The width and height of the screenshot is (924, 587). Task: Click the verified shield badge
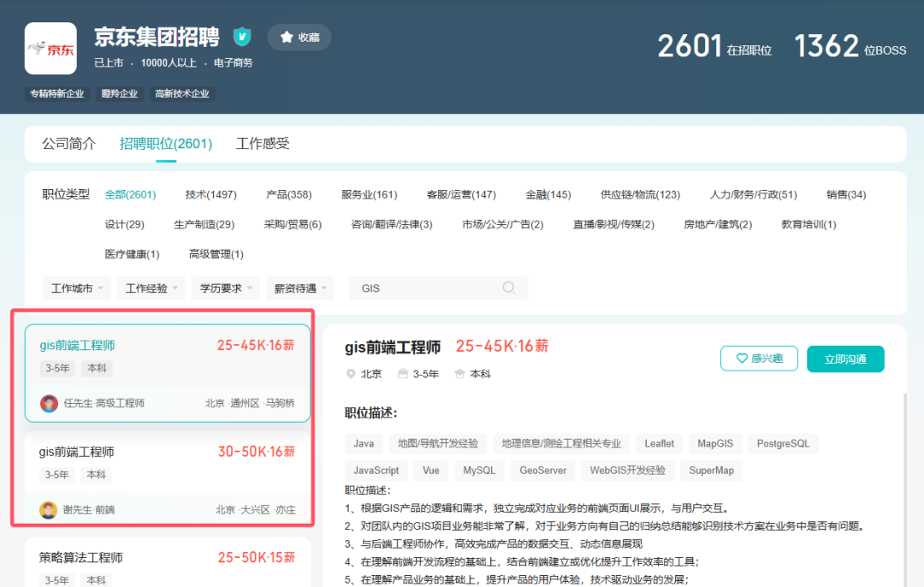pyautogui.click(x=241, y=37)
